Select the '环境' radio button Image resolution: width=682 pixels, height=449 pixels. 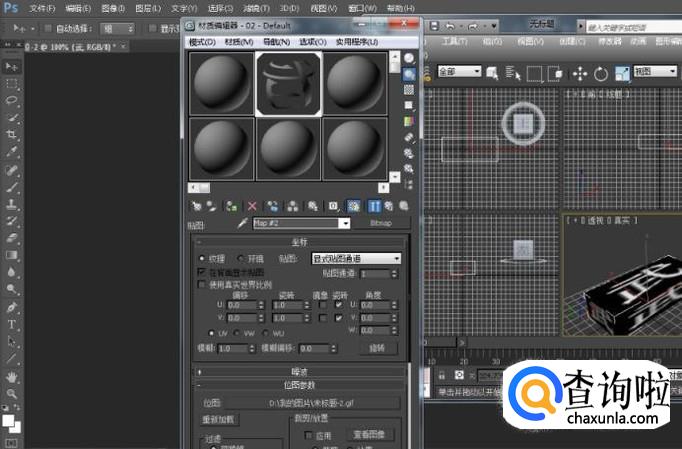coord(240,259)
